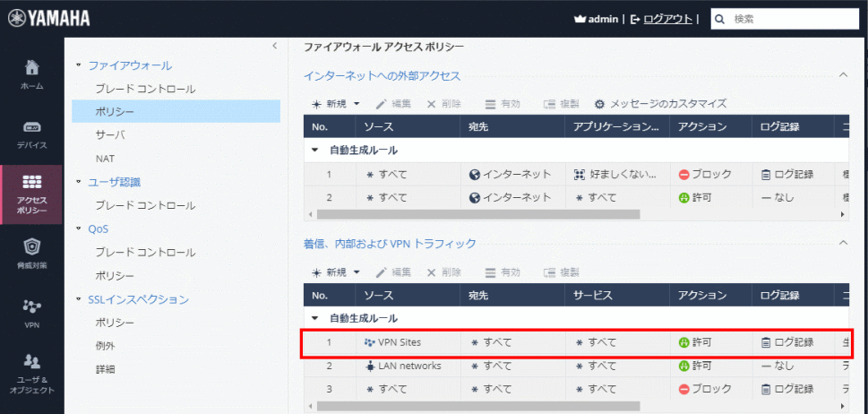Image resolution: width=868 pixels, height=414 pixels.
Task: Open 新規 dropdown in external access section
Action: (x=335, y=104)
